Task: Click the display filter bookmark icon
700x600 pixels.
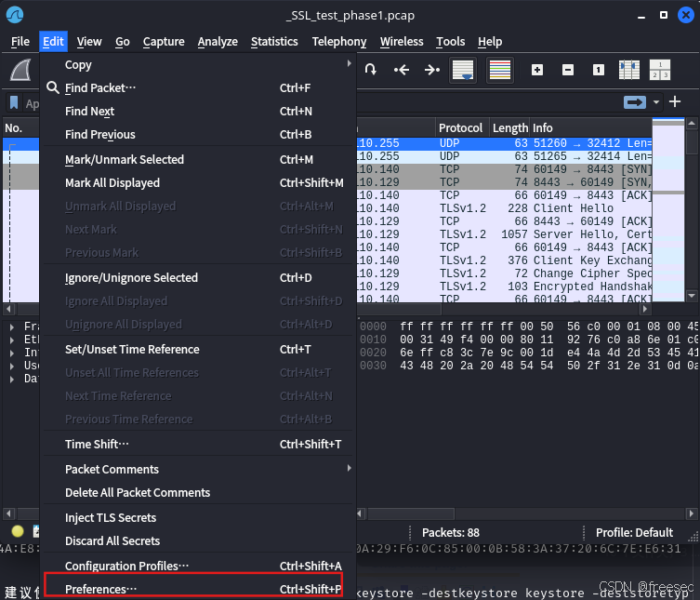Action: tap(14, 102)
